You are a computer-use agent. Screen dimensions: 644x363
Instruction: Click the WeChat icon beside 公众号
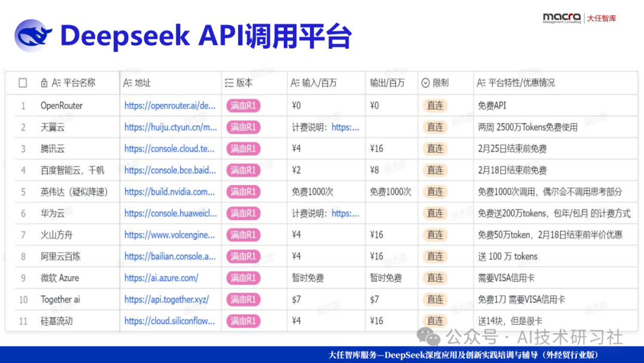[429, 337]
